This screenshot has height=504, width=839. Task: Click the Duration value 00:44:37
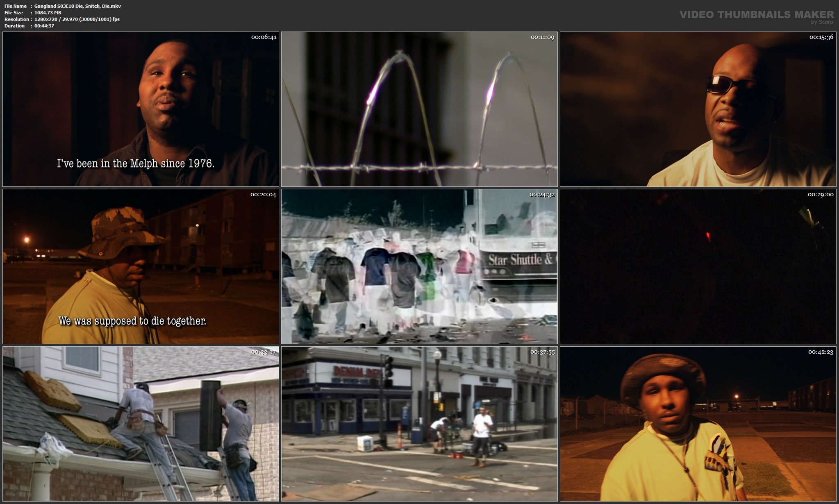pyautogui.click(x=44, y=26)
